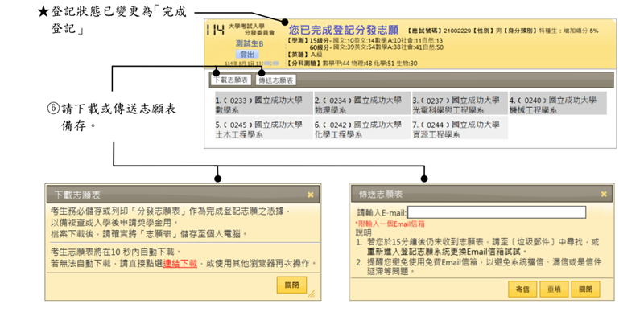Image resolution: width=644 pixels, height=312 pixels.
Task: Select choice 3, 光電科學與工程學系
Action: click(460, 104)
